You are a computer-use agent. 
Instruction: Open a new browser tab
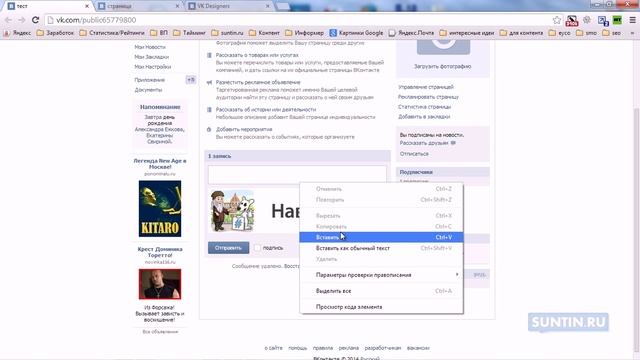pyautogui.click(x=283, y=6)
